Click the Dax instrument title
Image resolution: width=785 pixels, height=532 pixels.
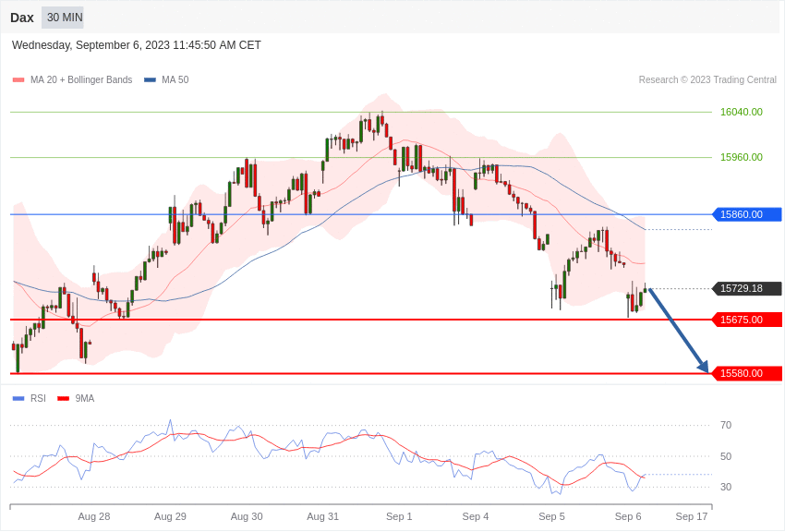(22, 18)
